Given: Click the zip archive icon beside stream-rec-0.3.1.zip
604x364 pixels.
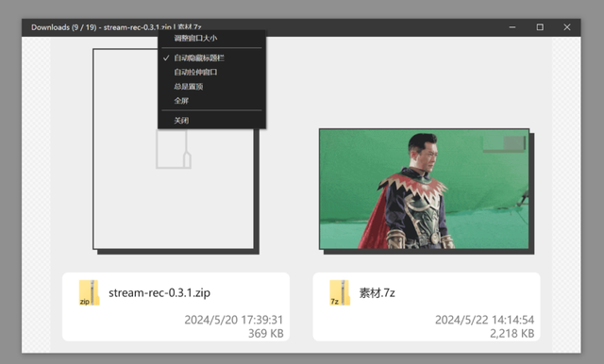Looking at the screenshot, I should pyautogui.click(x=89, y=293).
